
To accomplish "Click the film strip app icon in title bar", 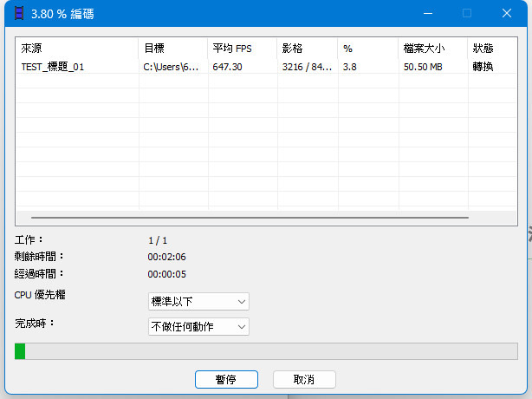I will (x=19, y=14).
